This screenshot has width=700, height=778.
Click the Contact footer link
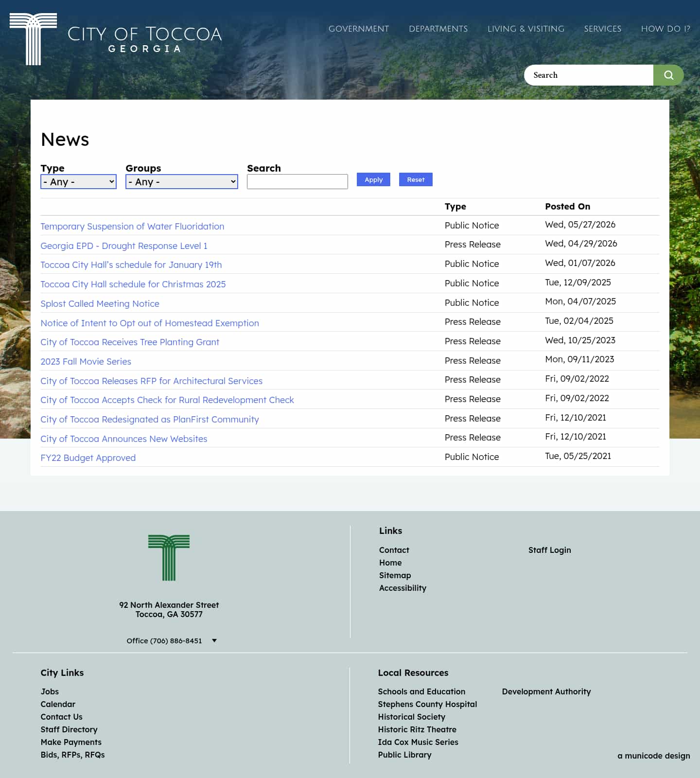click(x=394, y=550)
